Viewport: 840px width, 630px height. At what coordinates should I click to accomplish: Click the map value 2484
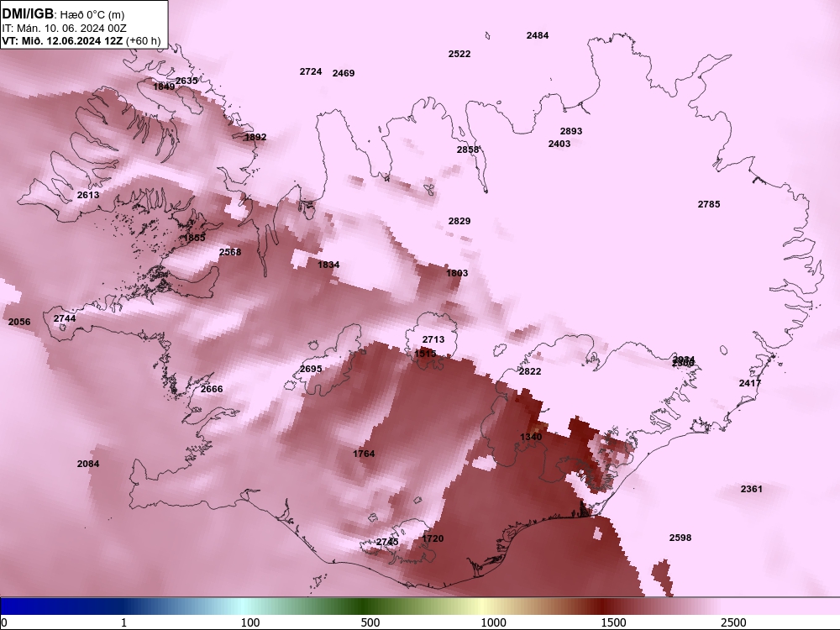538,35
